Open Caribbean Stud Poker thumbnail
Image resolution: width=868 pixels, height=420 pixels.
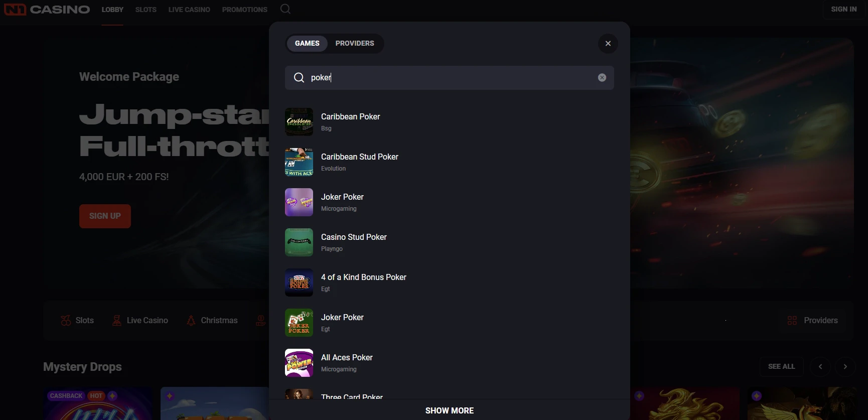(299, 162)
